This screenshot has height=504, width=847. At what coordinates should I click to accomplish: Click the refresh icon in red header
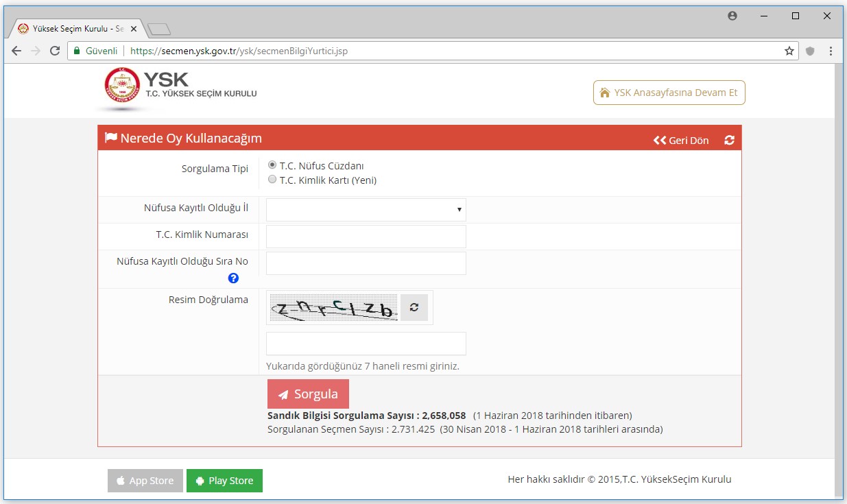(x=729, y=140)
